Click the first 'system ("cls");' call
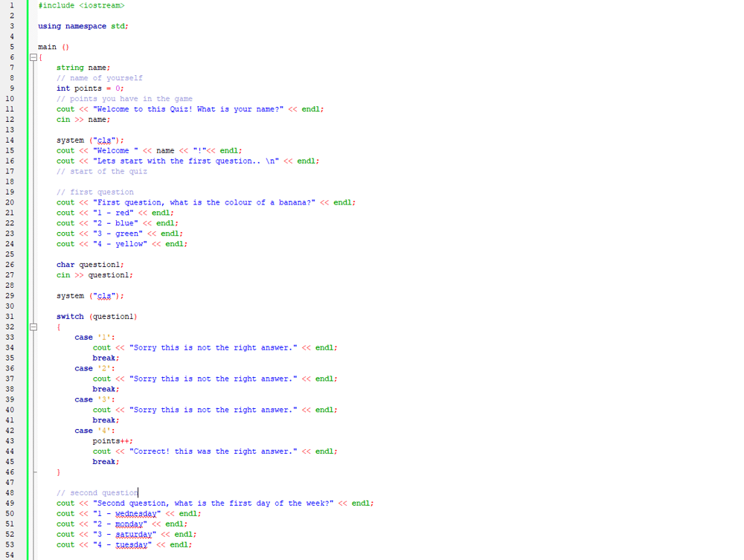The width and height of the screenshot is (744, 560). tap(90, 141)
